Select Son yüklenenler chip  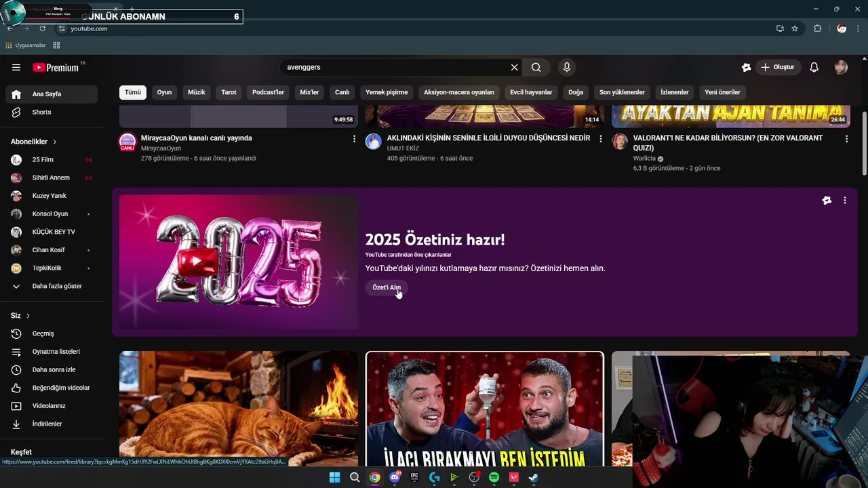click(622, 92)
